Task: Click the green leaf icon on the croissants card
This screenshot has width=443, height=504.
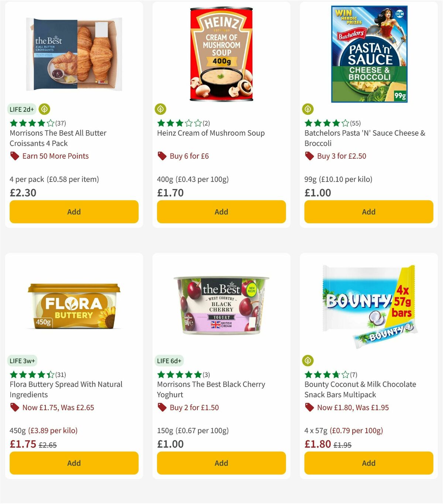Action: pos(44,109)
